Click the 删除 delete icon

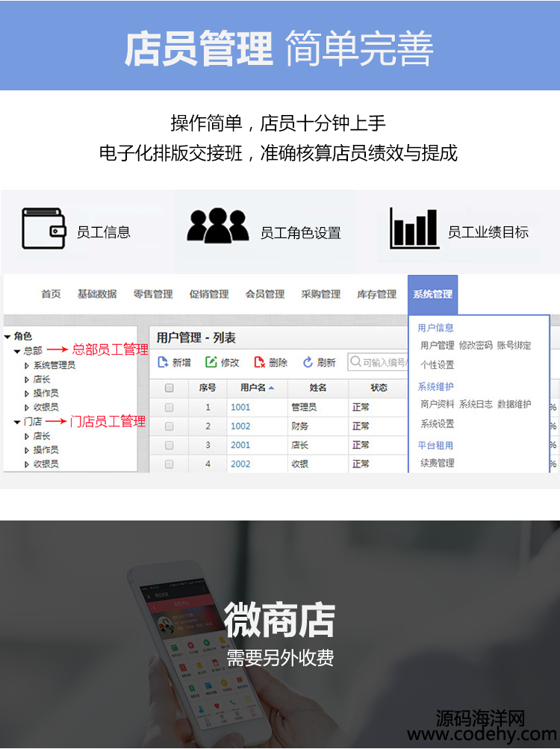(x=259, y=362)
